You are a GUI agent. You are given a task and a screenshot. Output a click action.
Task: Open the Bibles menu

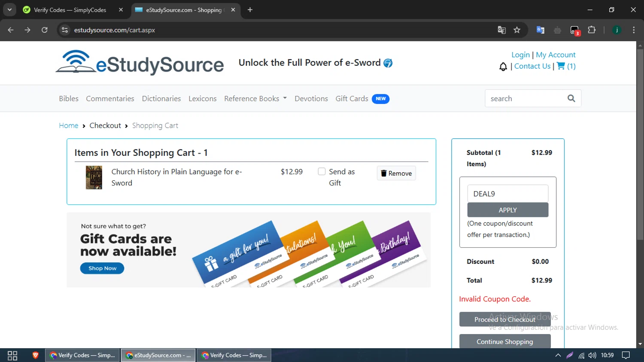pyautogui.click(x=69, y=98)
